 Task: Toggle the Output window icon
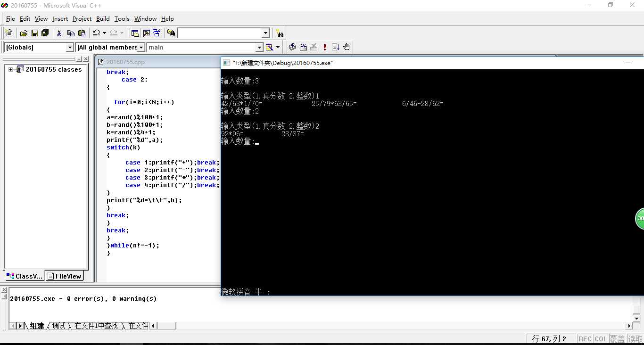tap(146, 33)
